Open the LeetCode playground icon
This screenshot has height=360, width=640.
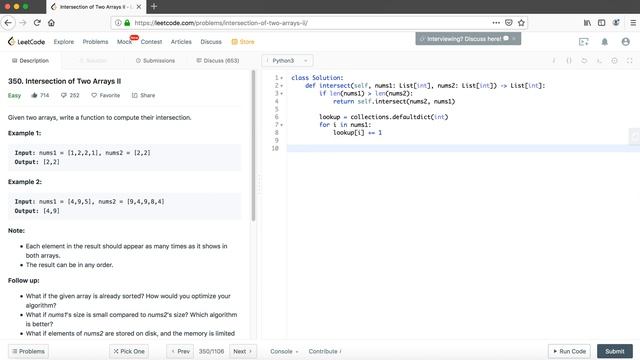(584, 42)
